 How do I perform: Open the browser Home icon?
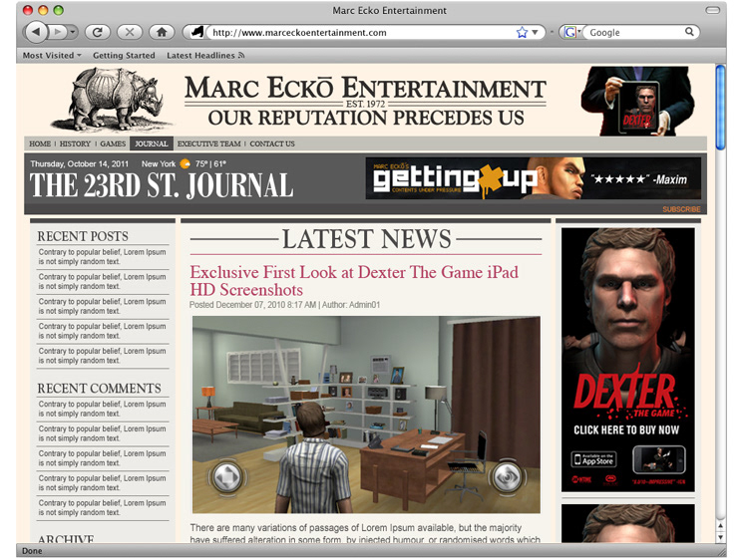(162, 32)
